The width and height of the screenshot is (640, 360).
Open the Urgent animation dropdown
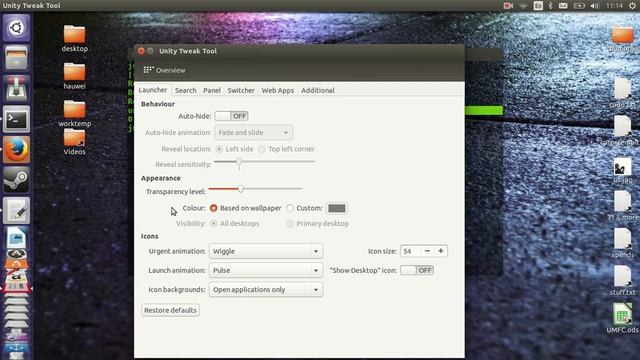266,251
